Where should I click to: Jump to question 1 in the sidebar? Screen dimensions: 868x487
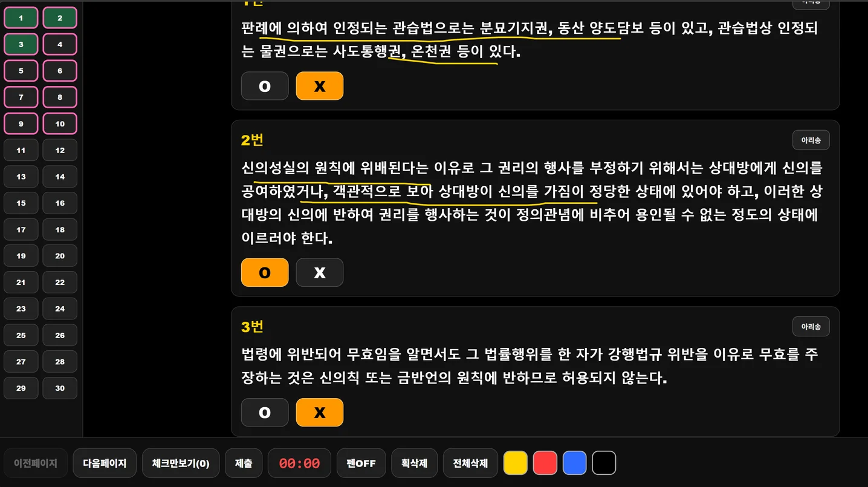click(21, 18)
